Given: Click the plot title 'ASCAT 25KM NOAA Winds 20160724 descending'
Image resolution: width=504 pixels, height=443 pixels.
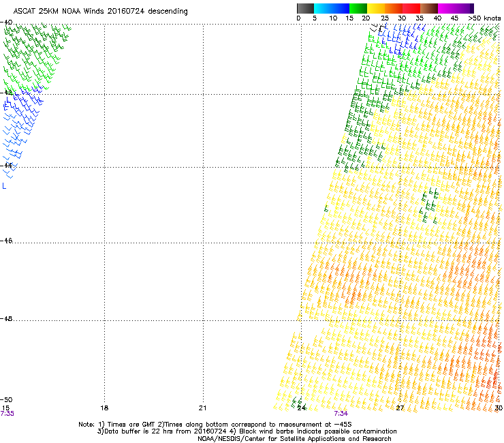Looking at the screenshot, I should coord(101,11).
